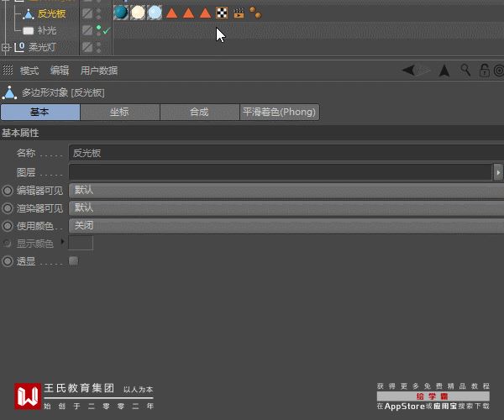Click the keyframe circle beside 编辑器可见

(8, 191)
